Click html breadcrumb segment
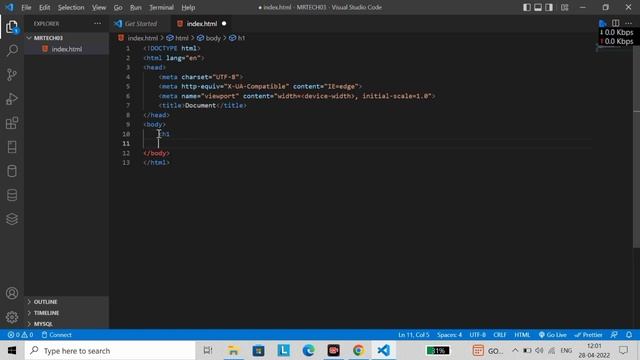This screenshot has height=360, width=640. (178, 38)
